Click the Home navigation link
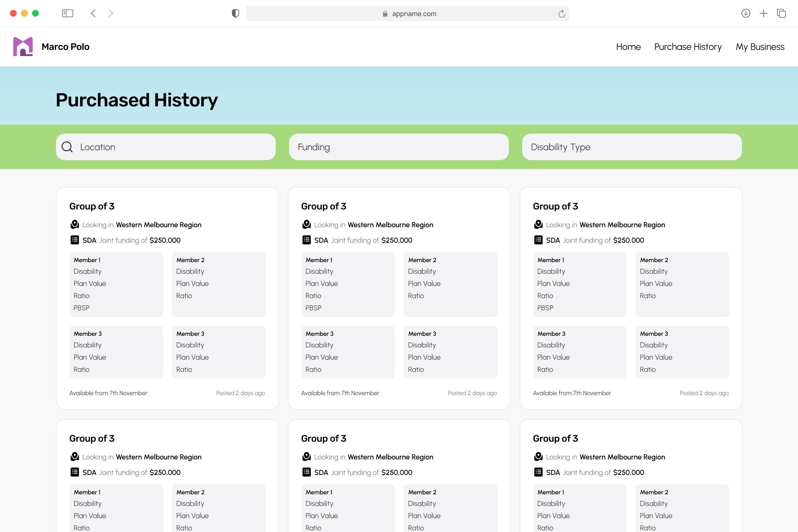Image resolution: width=798 pixels, height=532 pixels. [628, 47]
